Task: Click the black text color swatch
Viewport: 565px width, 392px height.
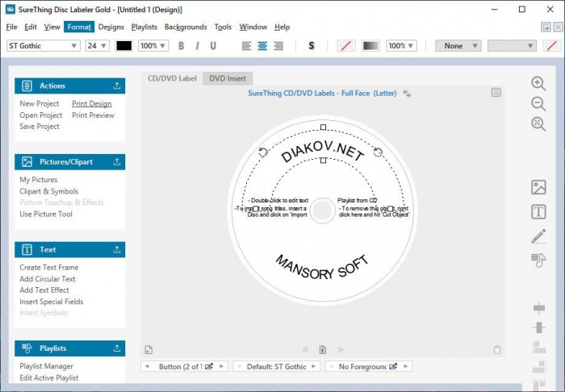Action: tap(123, 46)
